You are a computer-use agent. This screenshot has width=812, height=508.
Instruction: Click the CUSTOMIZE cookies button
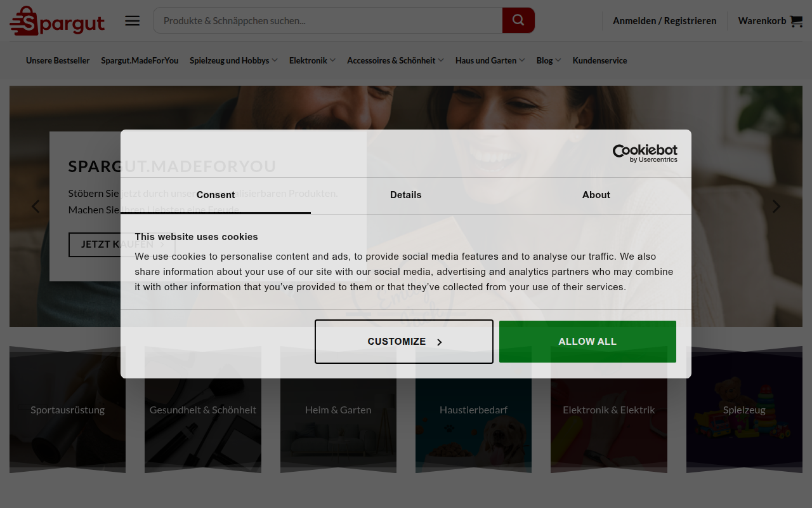(404, 342)
